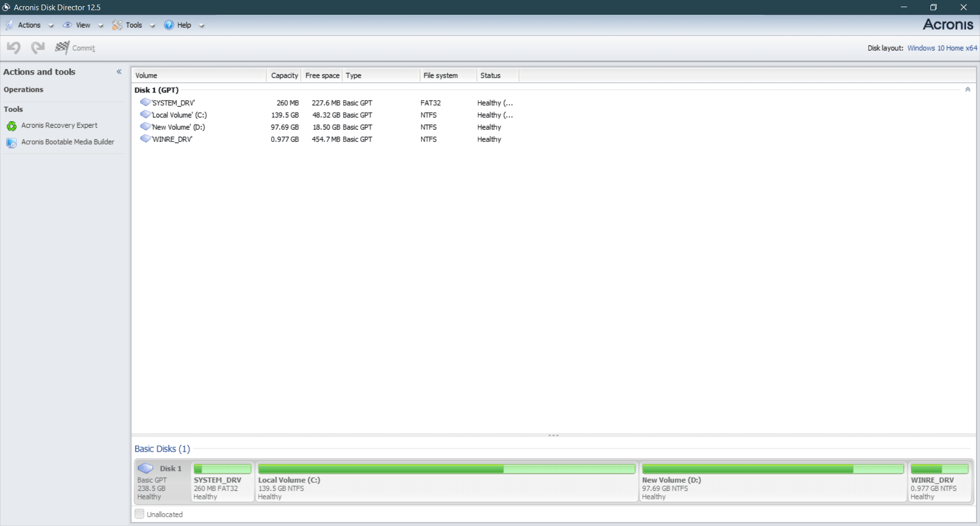
Task: Select WINRE_DRV usage bar in disk map
Action: click(x=940, y=469)
